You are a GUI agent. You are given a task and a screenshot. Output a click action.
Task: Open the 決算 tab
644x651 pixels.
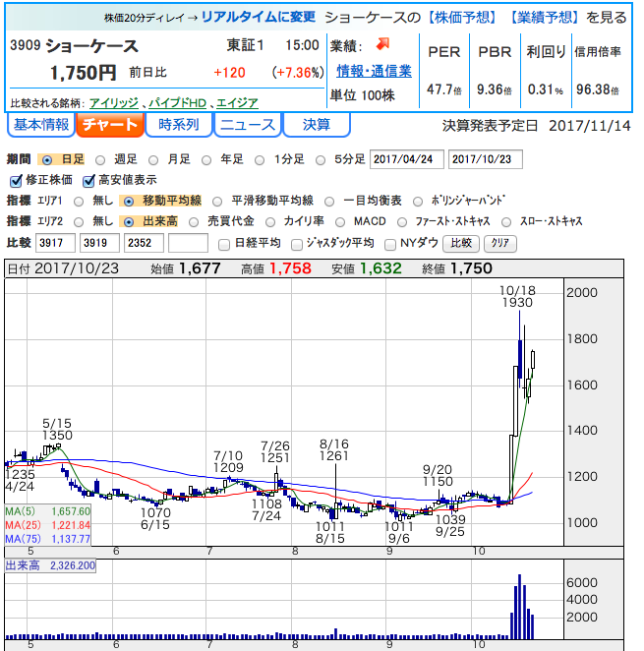point(317,125)
